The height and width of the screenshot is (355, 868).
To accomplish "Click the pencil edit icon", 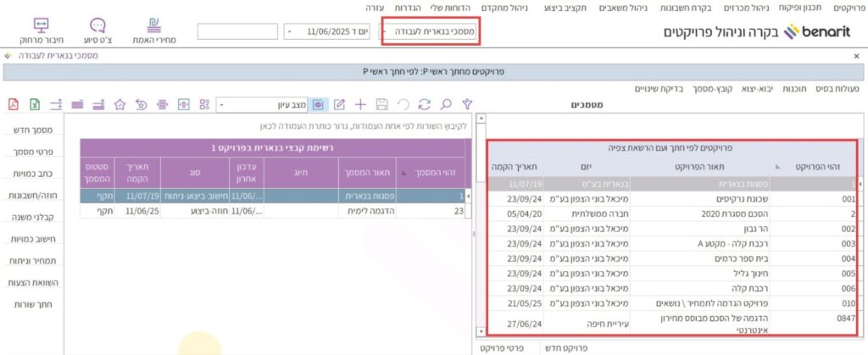I will point(340,104).
